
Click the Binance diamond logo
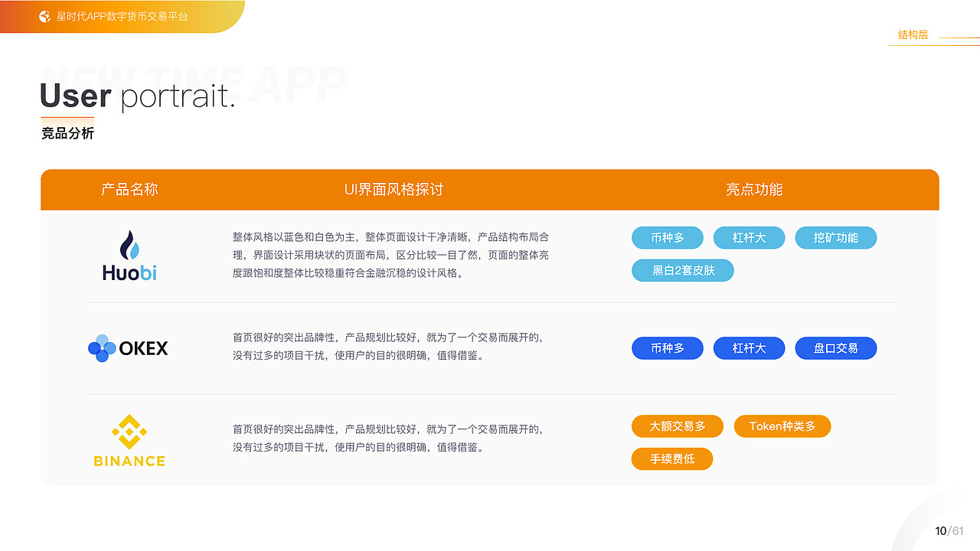click(x=129, y=432)
